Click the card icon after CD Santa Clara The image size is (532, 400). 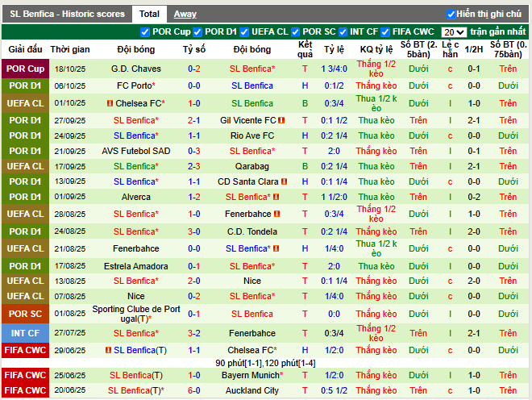pyautogui.click(x=285, y=181)
